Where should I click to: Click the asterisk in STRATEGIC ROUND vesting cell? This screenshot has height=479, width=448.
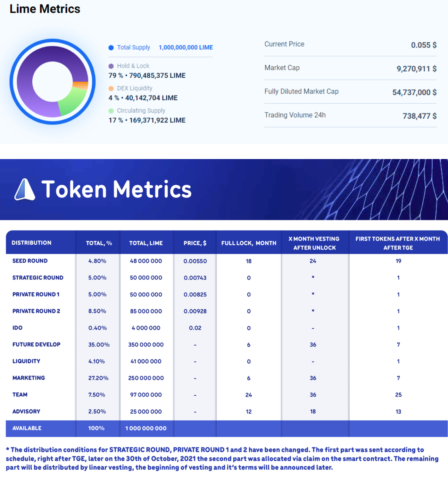point(313,277)
